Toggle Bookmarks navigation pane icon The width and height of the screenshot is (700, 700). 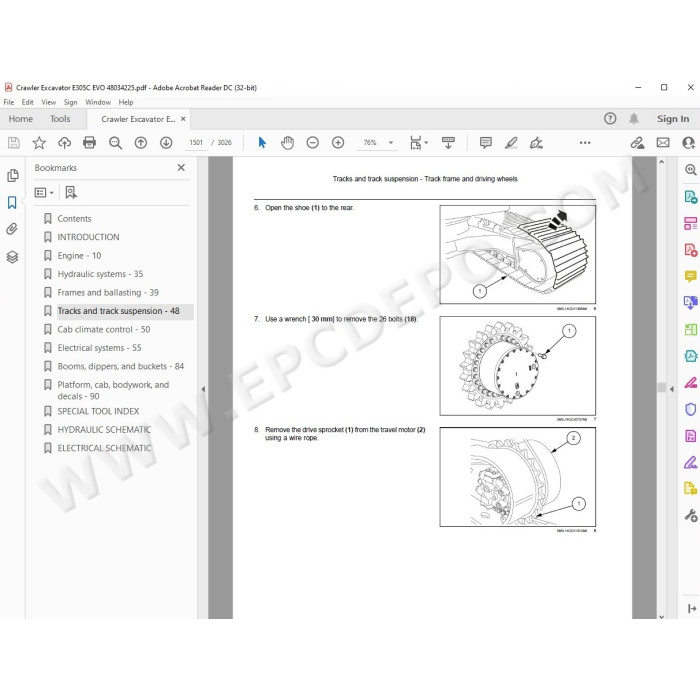pos(12,203)
